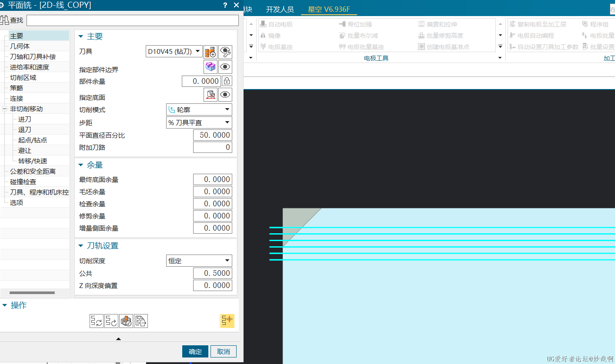Click the 创建电极基准点 ribbon command
Viewport: 615px width, 364px height.
[444, 46]
